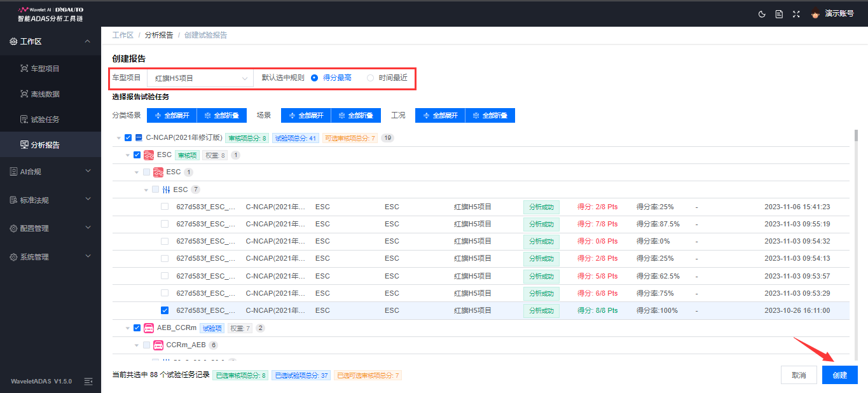868x393 pixels.
Task: Toggle dark mode moon icon
Action: point(762,14)
